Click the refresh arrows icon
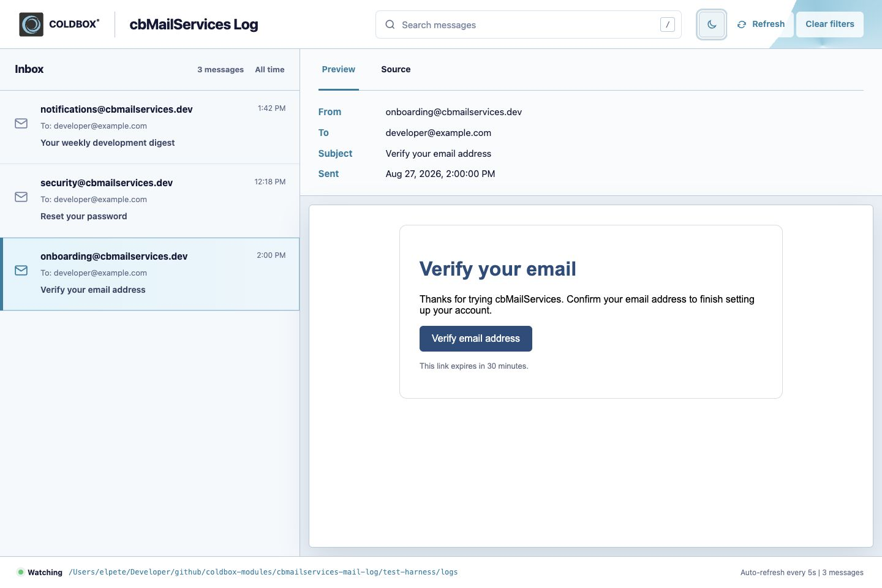Image resolution: width=882 pixels, height=588 pixels. 742,24
